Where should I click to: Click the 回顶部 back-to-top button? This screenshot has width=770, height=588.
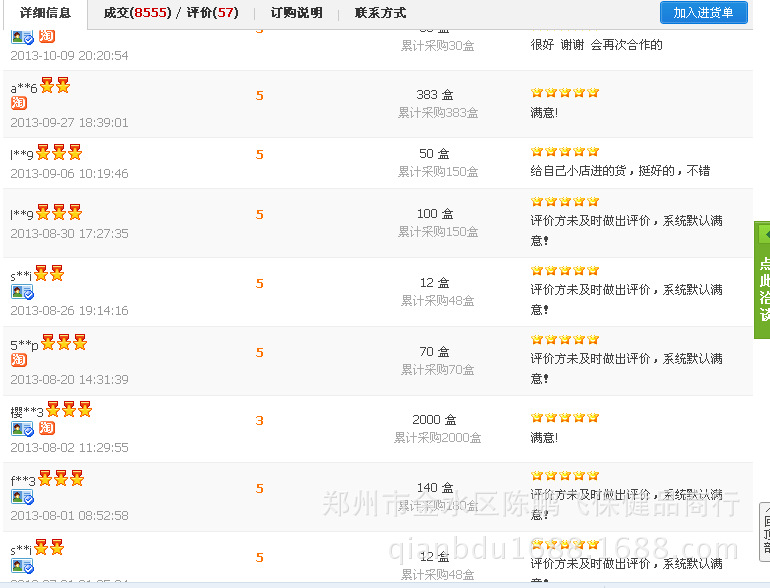click(764, 535)
